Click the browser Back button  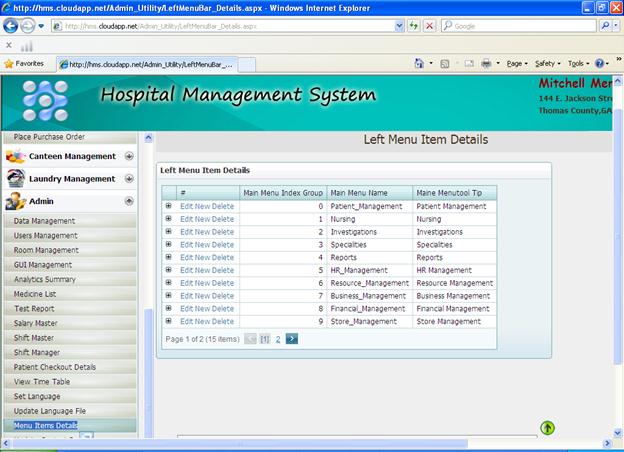click(10, 25)
